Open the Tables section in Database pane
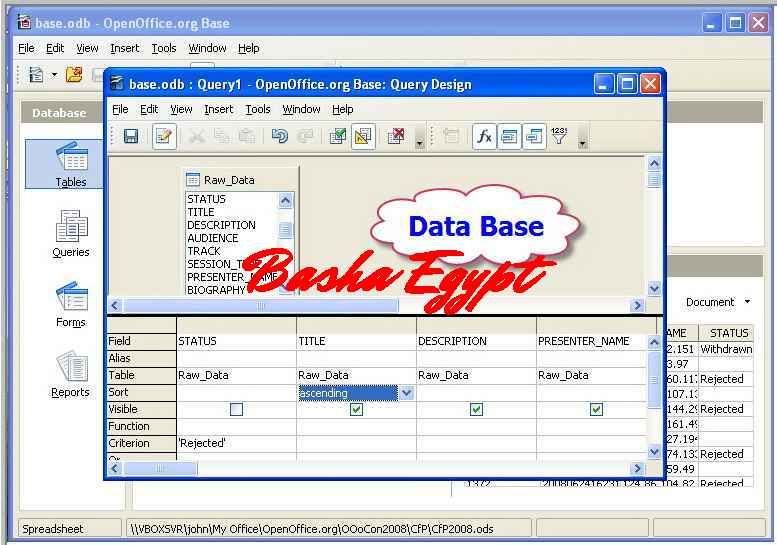 click(71, 164)
